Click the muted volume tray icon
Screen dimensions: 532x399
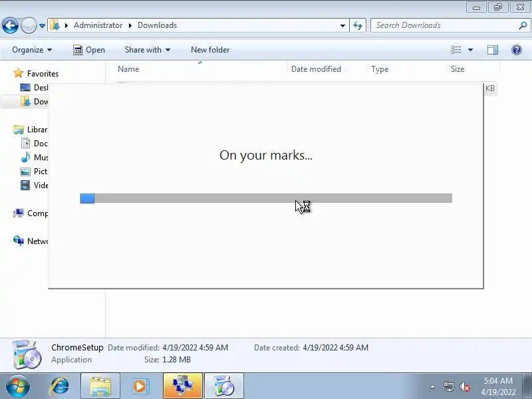pos(464,386)
